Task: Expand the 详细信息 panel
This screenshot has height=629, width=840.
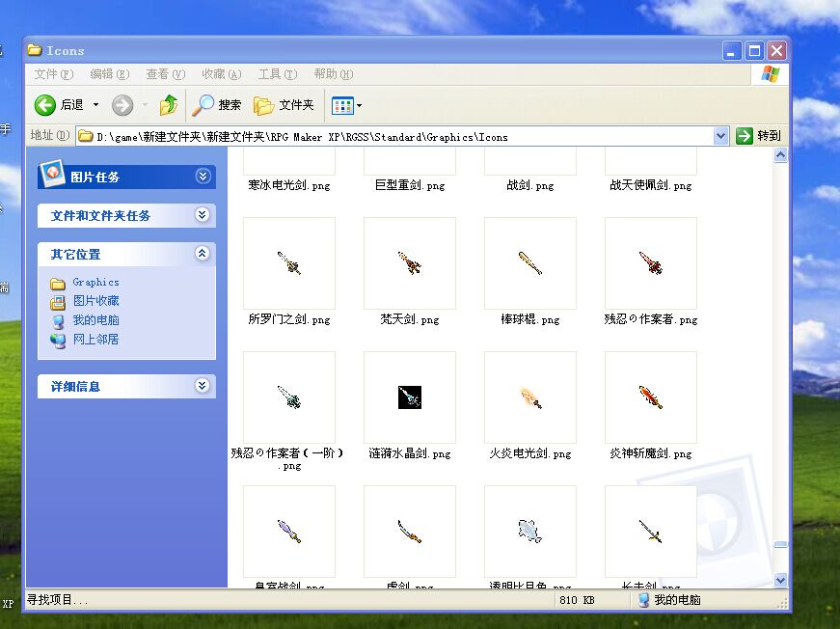Action: tap(202, 385)
